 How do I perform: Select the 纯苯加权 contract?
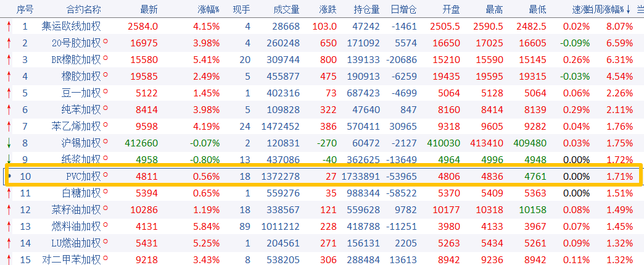[x=81, y=110]
